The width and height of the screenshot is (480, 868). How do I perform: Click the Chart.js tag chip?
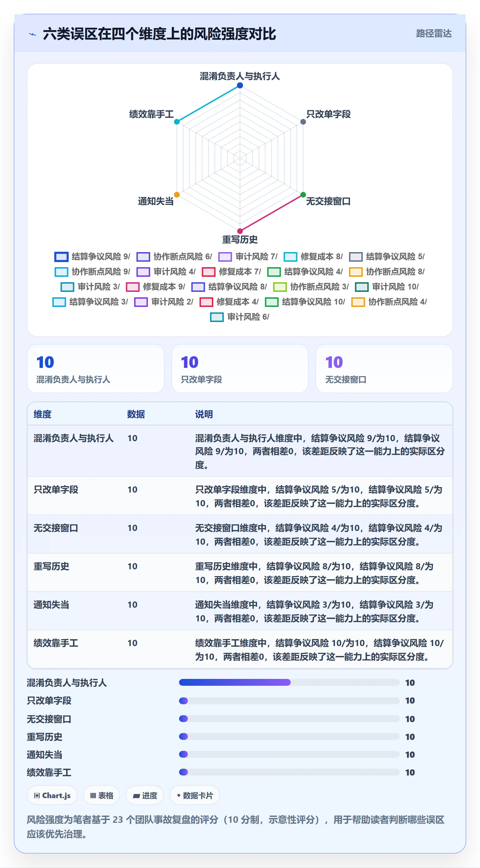(52, 795)
